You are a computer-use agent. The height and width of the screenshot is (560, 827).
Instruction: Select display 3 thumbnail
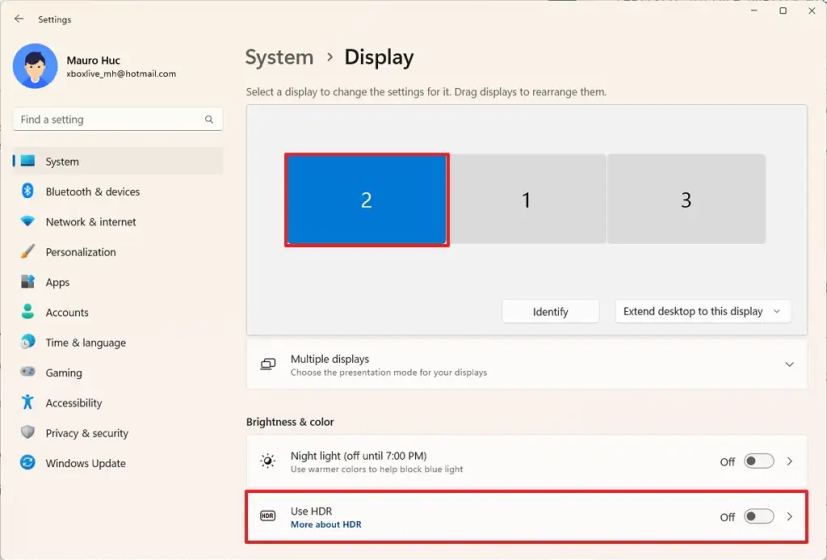(686, 199)
